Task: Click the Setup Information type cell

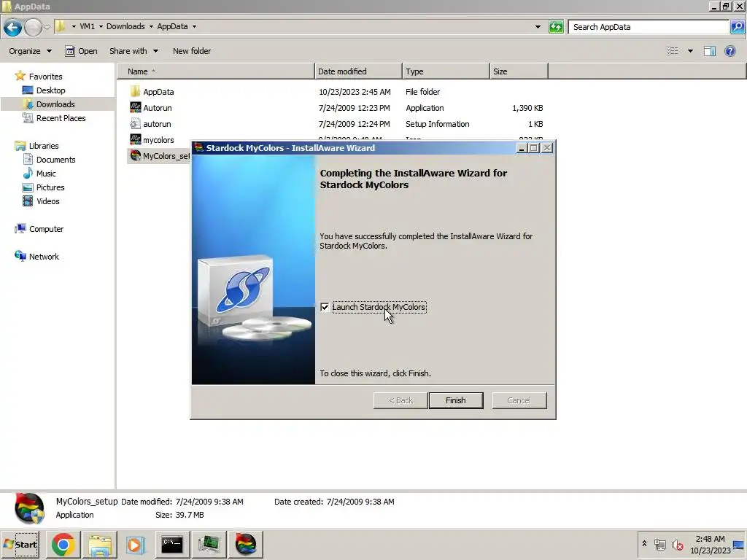Action: [x=438, y=124]
